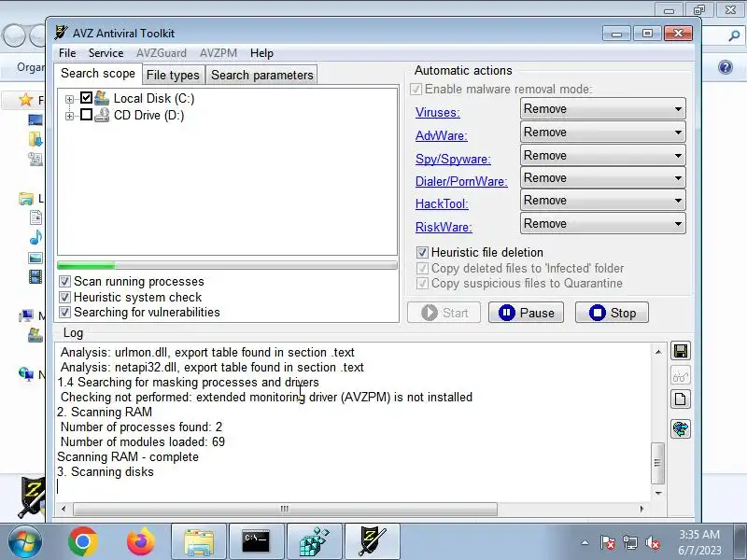The image size is (747, 560).
Task: Toggle Copy suspicious files to Quarantine
Action: (x=422, y=284)
